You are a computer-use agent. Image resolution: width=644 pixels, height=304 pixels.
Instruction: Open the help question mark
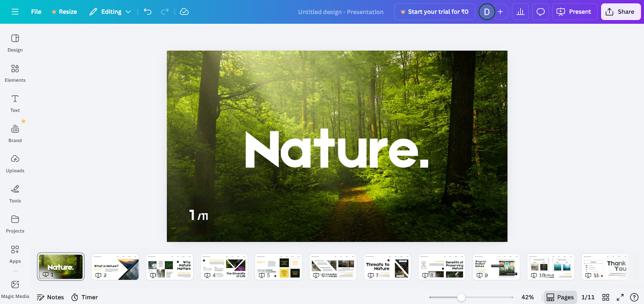[634, 297]
